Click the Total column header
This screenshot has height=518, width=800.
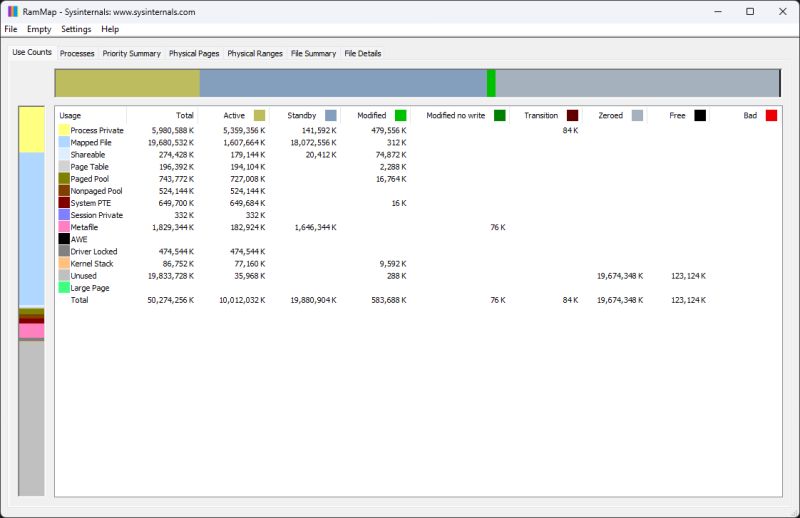click(x=162, y=115)
